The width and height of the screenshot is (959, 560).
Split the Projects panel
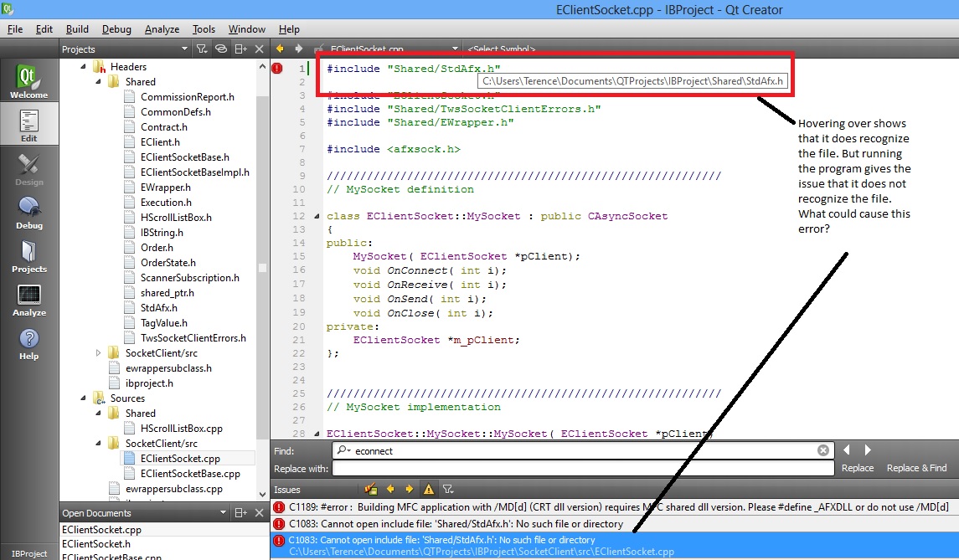[x=240, y=49]
